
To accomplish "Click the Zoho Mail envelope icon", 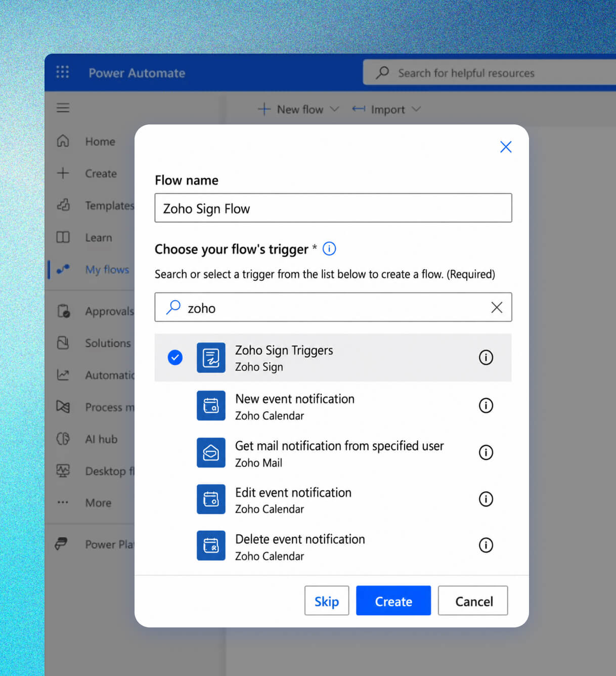I will pyautogui.click(x=211, y=452).
